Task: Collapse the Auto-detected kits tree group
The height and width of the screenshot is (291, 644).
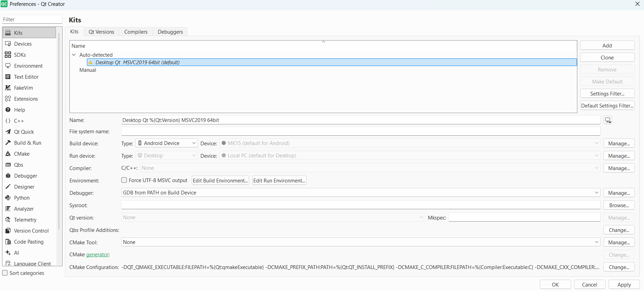Action: pos(74,55)
